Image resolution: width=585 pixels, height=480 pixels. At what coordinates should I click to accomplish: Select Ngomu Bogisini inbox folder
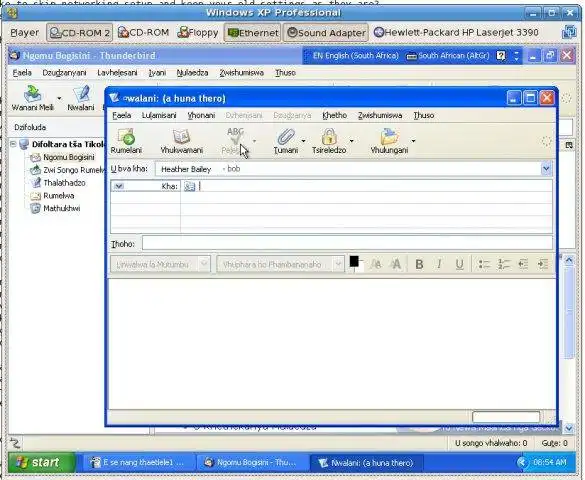[x=69, y=157]
